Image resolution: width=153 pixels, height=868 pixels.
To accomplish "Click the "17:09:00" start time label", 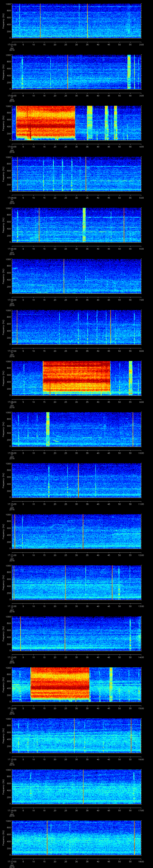I will coord(12,453).
